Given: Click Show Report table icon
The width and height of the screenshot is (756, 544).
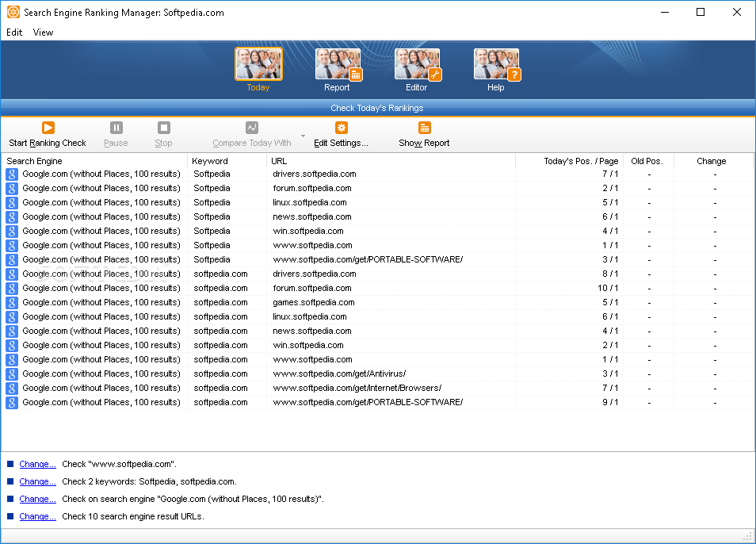Looking at the screenshot, I should click(424, 128).
